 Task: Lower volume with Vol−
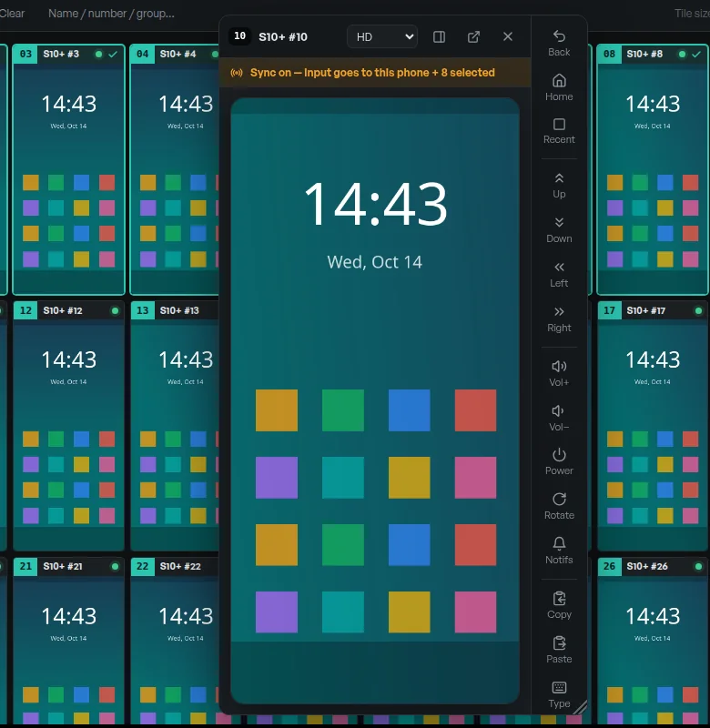tap(559, 418)
